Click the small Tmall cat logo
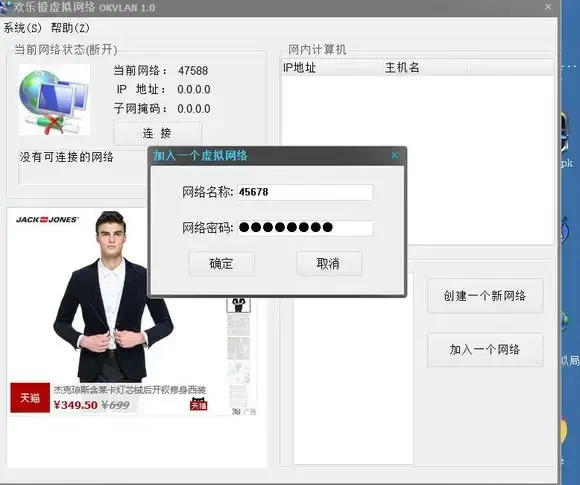580x485 pixels. point(198,404)
